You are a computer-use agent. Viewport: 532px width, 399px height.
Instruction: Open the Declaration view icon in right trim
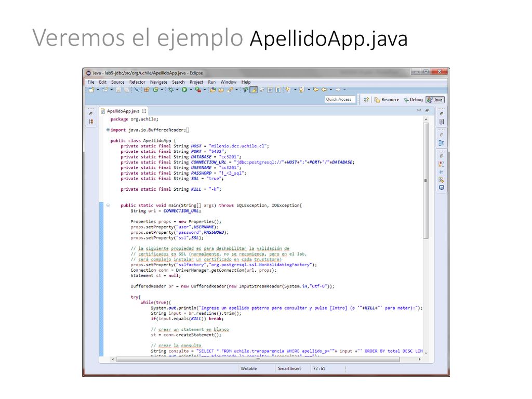(x=441, y=180)
